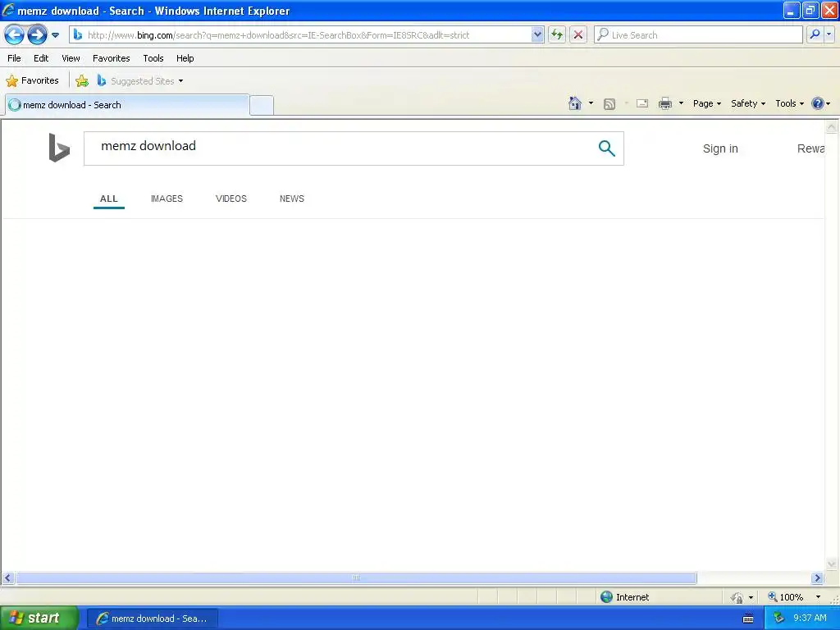The height and width of the screenshot is (630, 840).
Task: Click the Sign in link
Action: [x=720, y=148]
